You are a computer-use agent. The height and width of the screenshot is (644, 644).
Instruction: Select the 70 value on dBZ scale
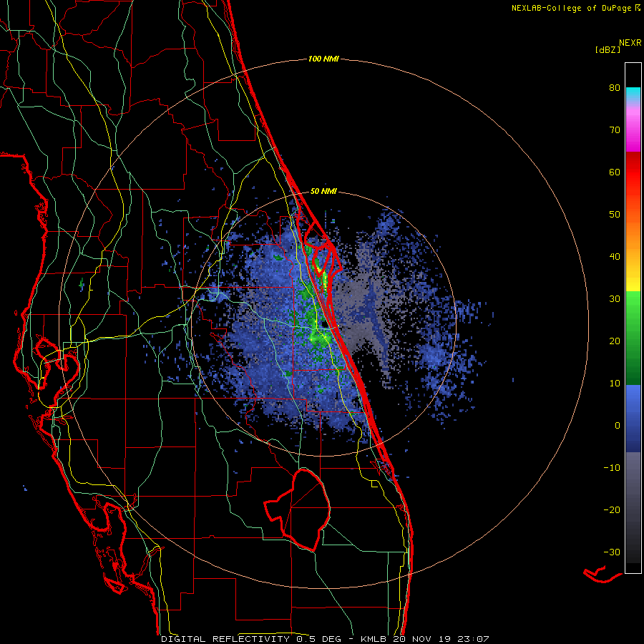(x=615, y=130)
